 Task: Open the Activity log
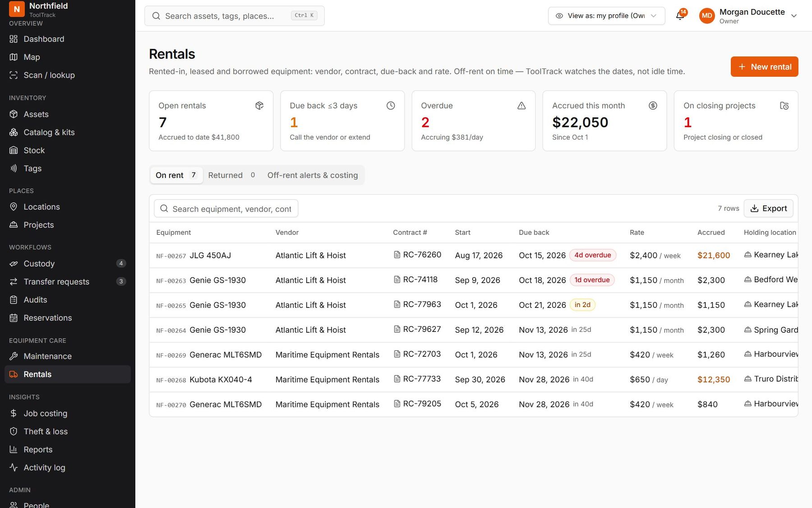pyautogui.click(x=68, y=468)
